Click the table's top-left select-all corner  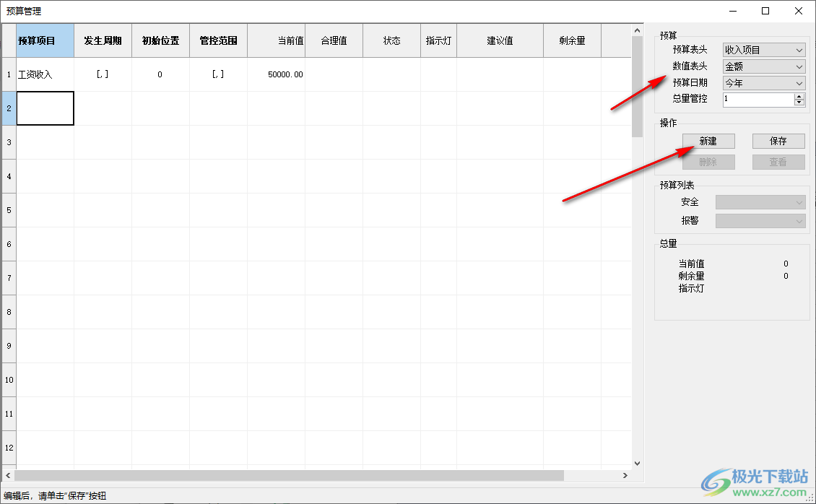pos(9,40)
